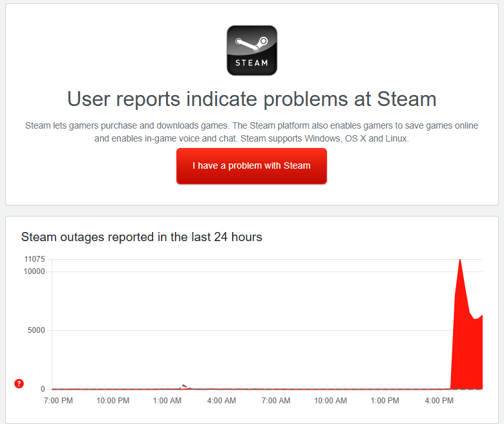Select the 1:00 PM time label
Viewport: 504px width, 424px height.
pos(384,401)
